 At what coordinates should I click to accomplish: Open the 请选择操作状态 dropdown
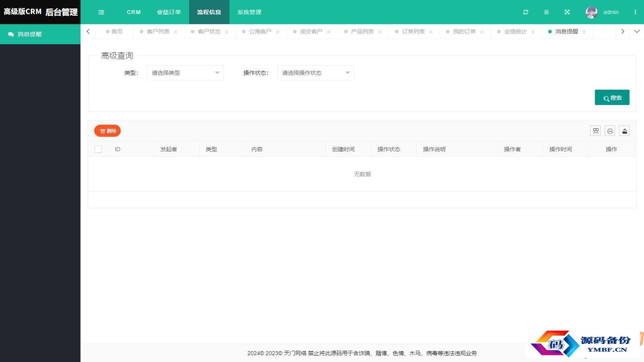(316, 73)
